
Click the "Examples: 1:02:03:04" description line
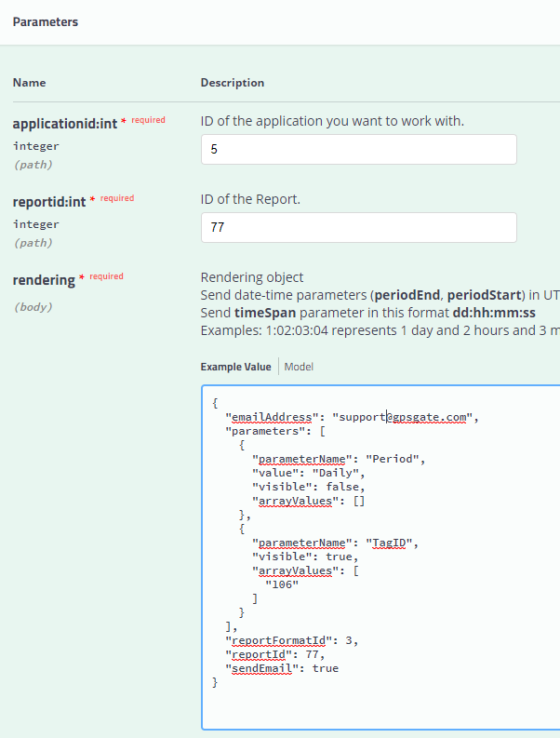pyautogui.click(x=380, y=330)
